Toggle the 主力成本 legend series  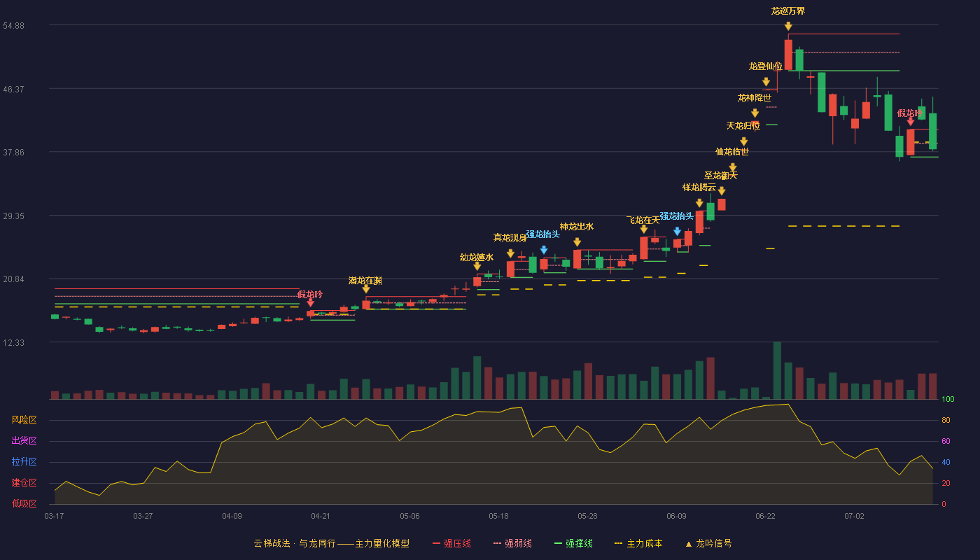[638, 543]
